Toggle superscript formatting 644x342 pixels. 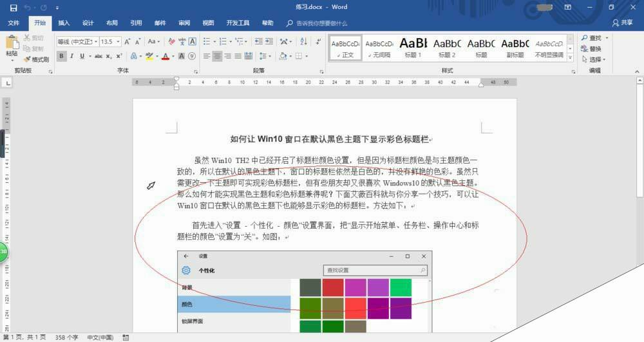click(x=118, y=56)
